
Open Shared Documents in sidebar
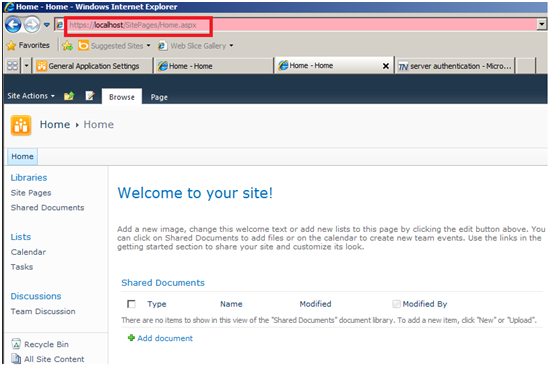click(x=47, y=208)
